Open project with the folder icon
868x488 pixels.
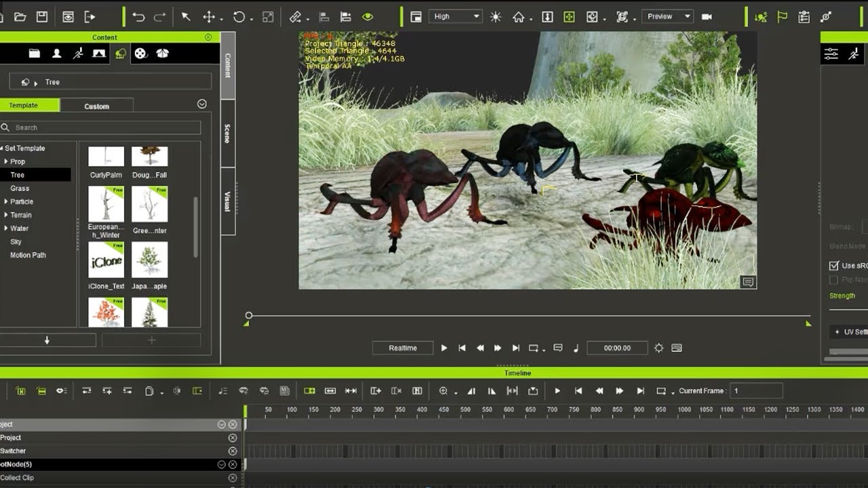click(20, 17)
